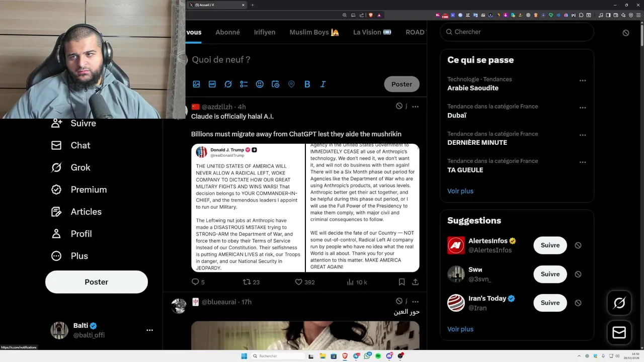Add a poll to the post
This screenshot has height=362, width=644.
pyautogui.click(x=244, y=84)
